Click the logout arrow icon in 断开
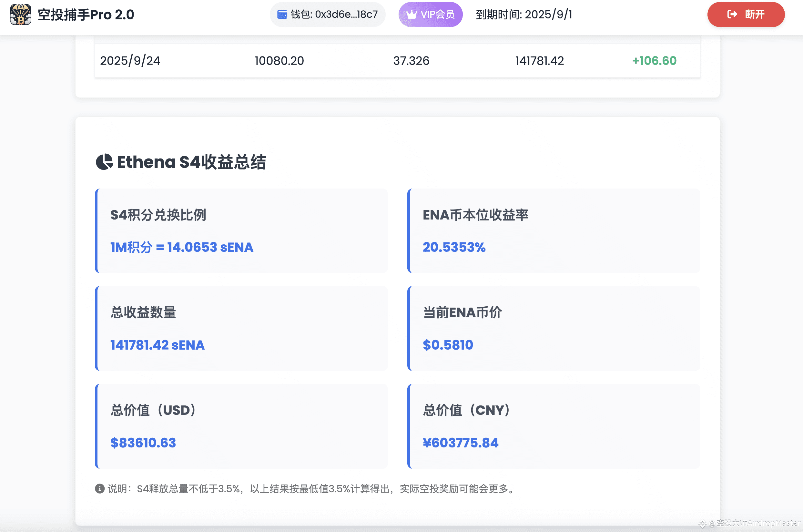The height and width of the screenshot is (532, 803). 732,14
